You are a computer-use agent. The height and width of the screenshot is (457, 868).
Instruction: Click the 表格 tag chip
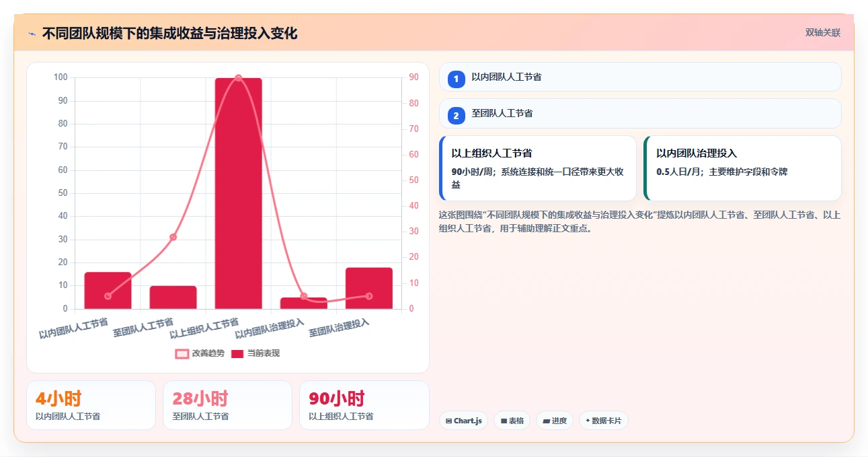tap(512, 421)
